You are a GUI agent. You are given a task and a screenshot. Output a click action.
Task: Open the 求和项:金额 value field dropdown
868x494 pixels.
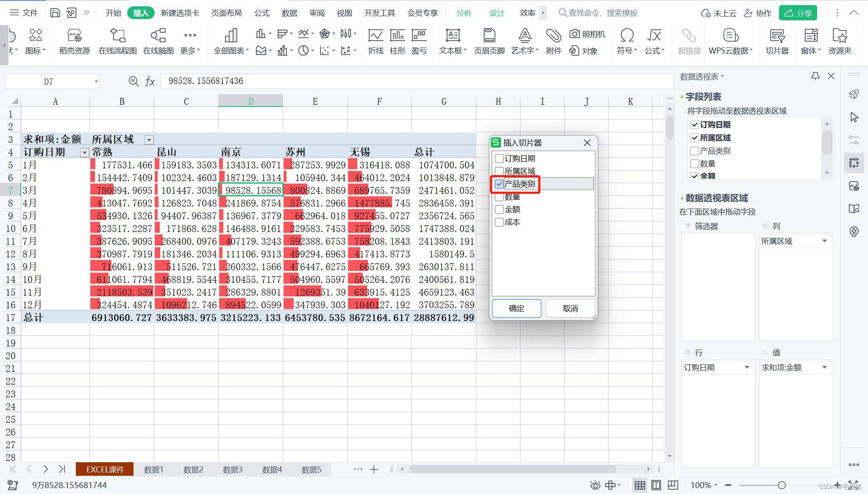click(x=824, y=367)
